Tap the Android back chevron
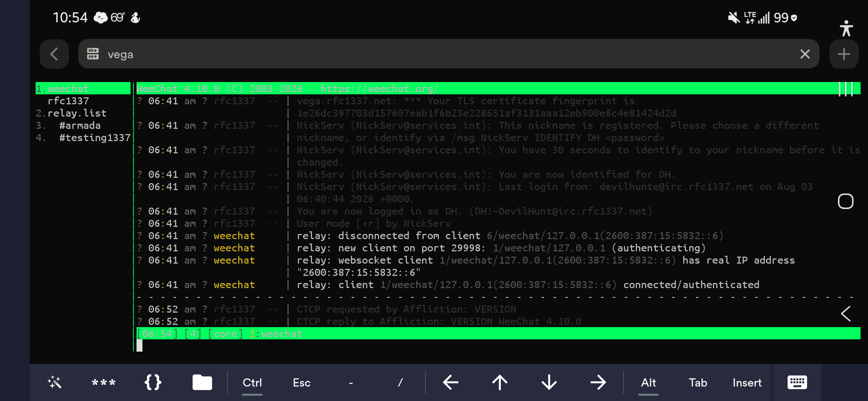Image resolution: width=868 pixels, height=401 pixels. (846, 314)
